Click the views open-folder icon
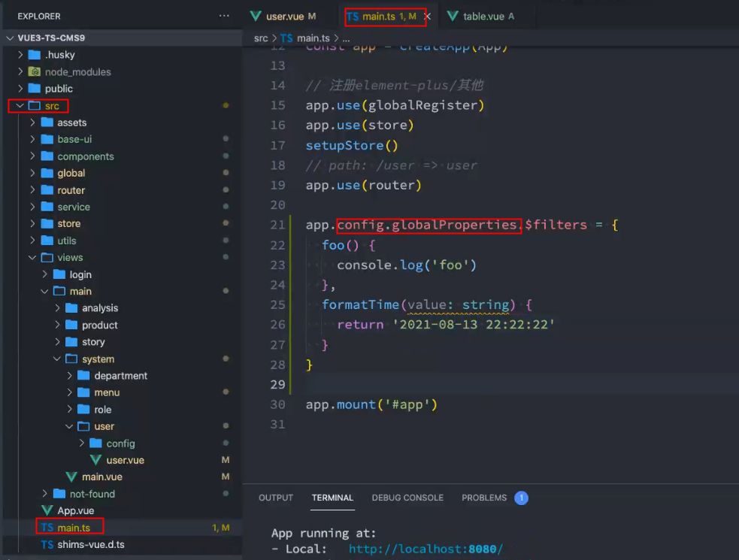739x560 pixels. (x=47, y=257)
